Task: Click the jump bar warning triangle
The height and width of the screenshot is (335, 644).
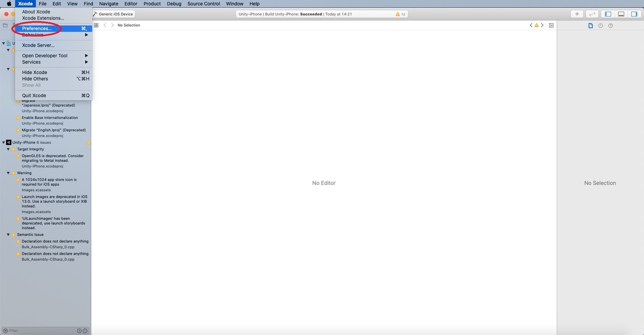Action: click(x=536, y=25)
